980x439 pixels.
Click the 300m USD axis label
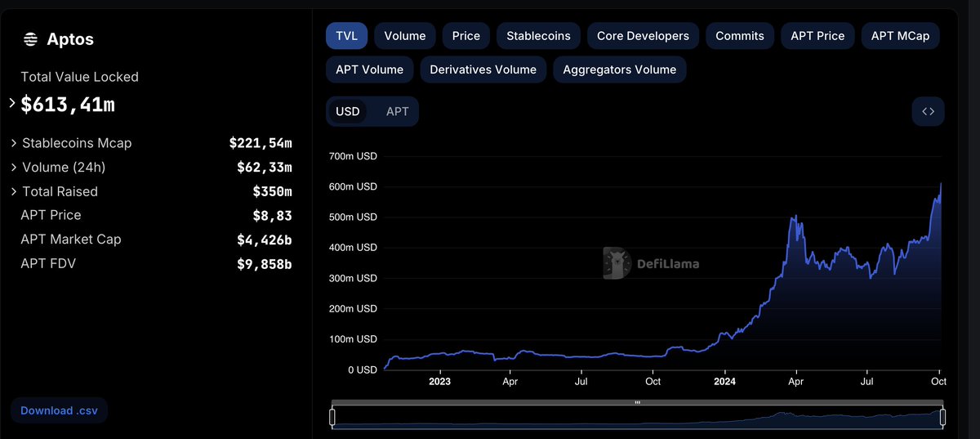pyautogui.click(x=353, y=278)
